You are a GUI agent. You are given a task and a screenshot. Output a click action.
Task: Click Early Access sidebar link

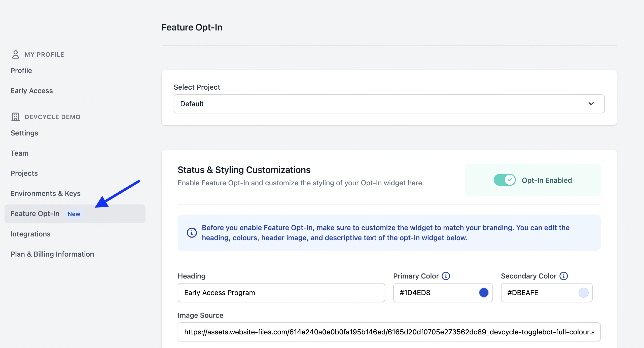tap(32, 90)
